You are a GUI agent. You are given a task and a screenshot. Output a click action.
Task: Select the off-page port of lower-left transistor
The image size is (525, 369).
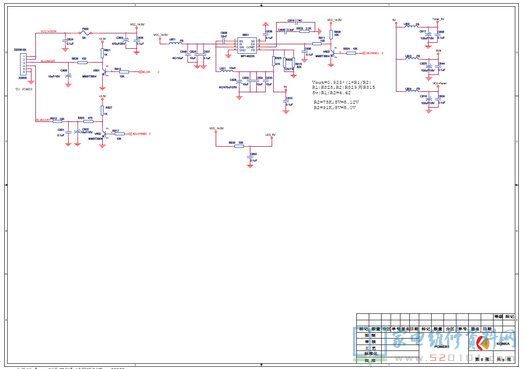coord(137,134)
